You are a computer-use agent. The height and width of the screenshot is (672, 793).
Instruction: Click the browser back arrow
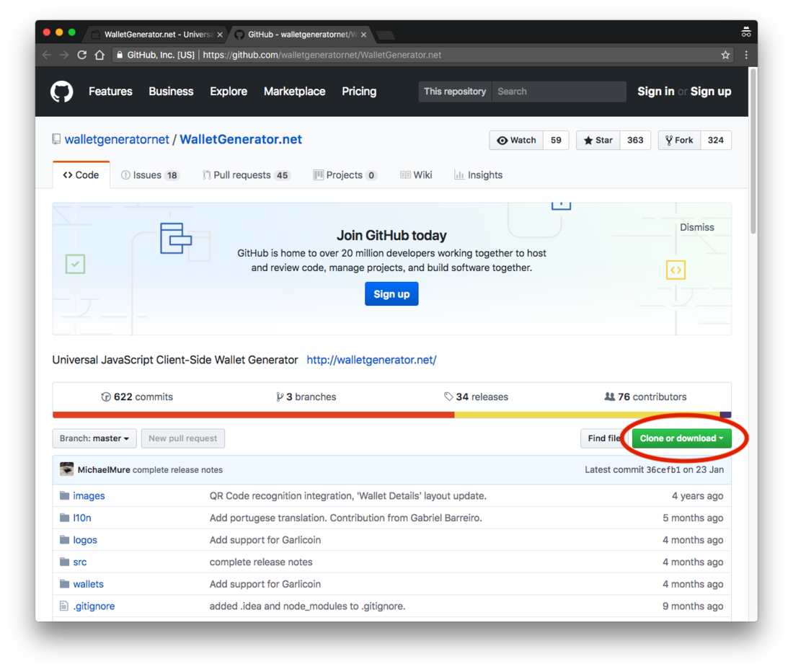point(47,55)
